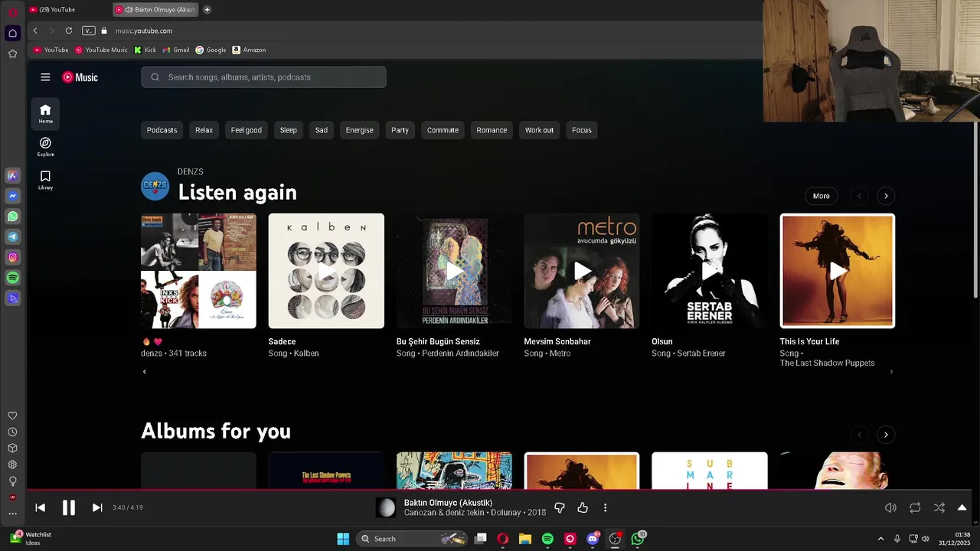Play the Sadece song by Kalben

(x=326, y=271)
